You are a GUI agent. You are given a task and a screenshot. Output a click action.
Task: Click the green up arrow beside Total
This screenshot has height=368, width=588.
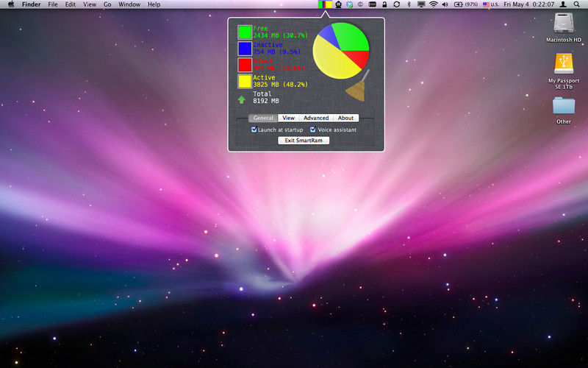tap(242, 99)
